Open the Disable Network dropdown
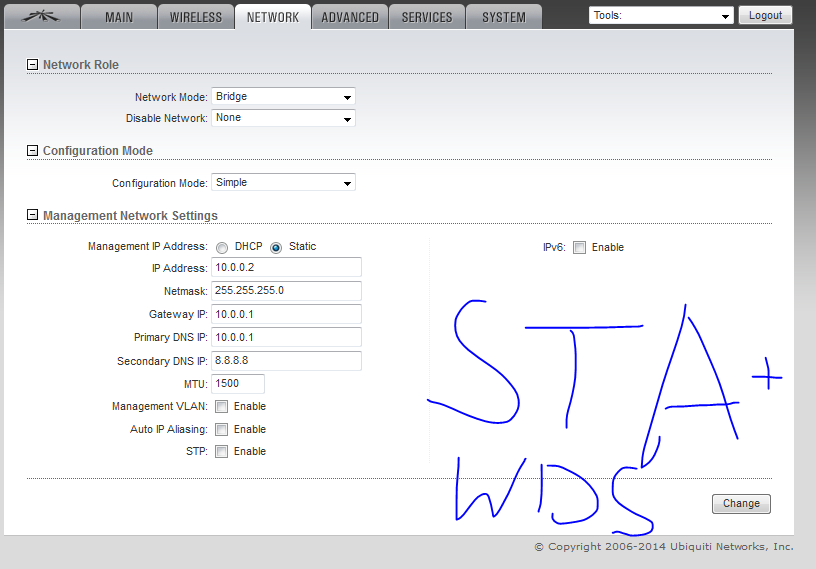816x569 pixels. tap(283, 118)
